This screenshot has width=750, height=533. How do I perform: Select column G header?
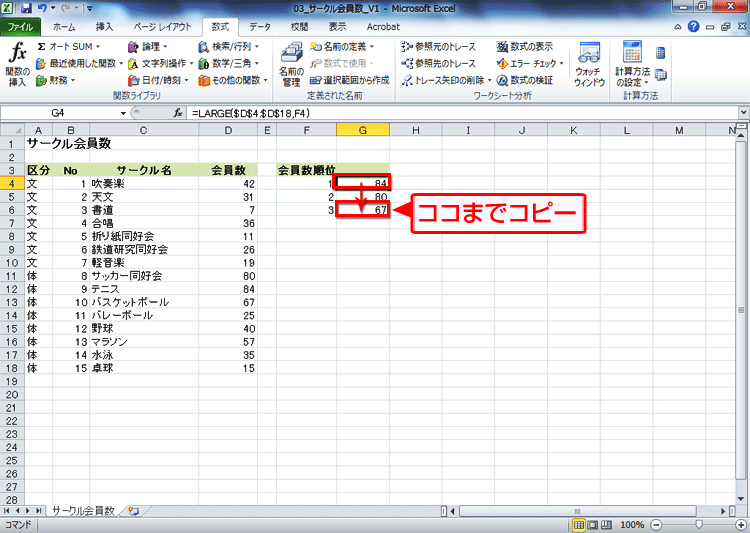[363, 130]
